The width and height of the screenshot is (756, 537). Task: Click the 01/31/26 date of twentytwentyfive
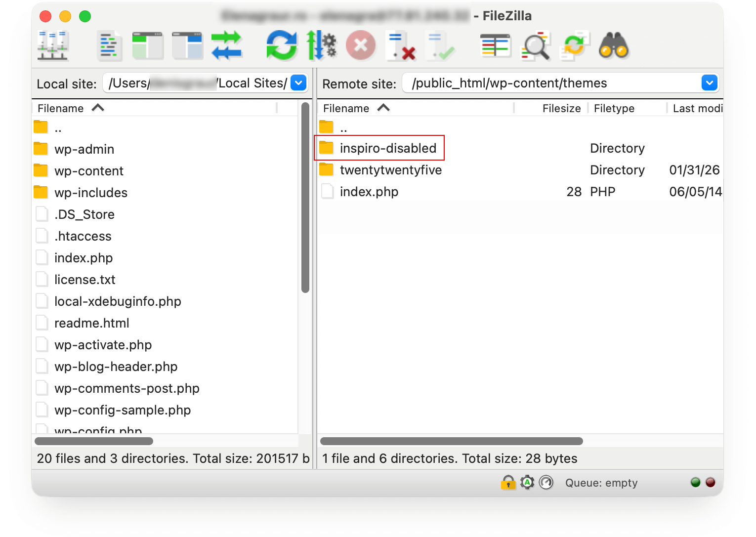click(694, 170)
